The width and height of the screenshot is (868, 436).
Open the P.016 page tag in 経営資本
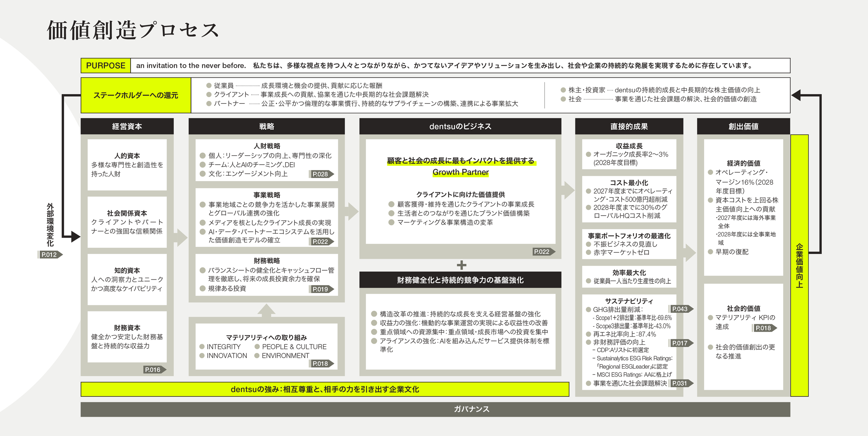[154, 370]
